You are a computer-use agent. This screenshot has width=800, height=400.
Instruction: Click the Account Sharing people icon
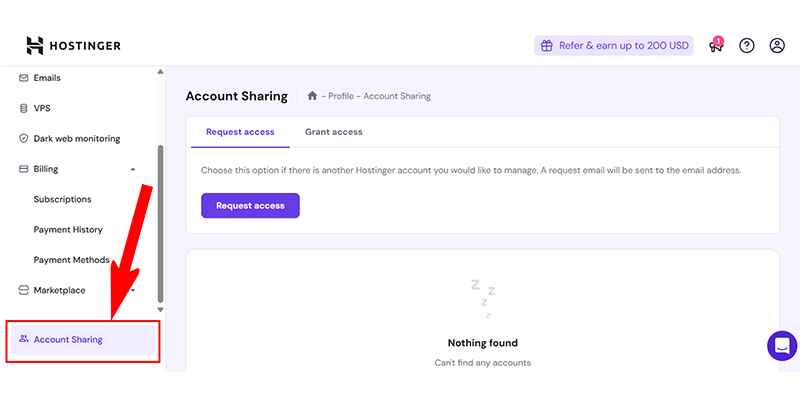[23, 339]
